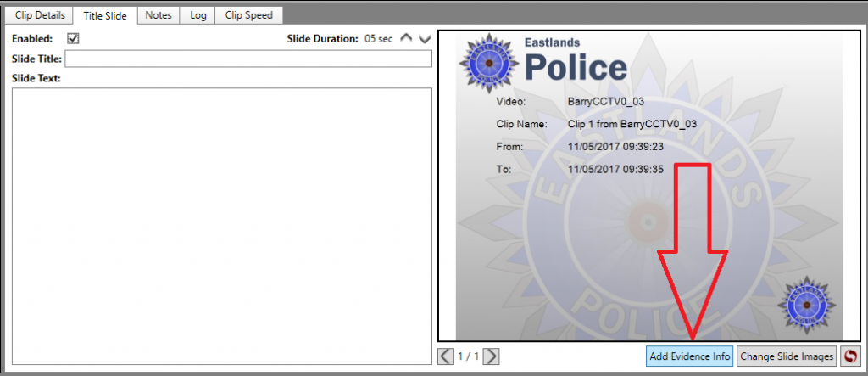This screenshot has width=868, height=376.
Task: Select the To time 11/05/2017 09:39:35
Action: pos(615,170)
